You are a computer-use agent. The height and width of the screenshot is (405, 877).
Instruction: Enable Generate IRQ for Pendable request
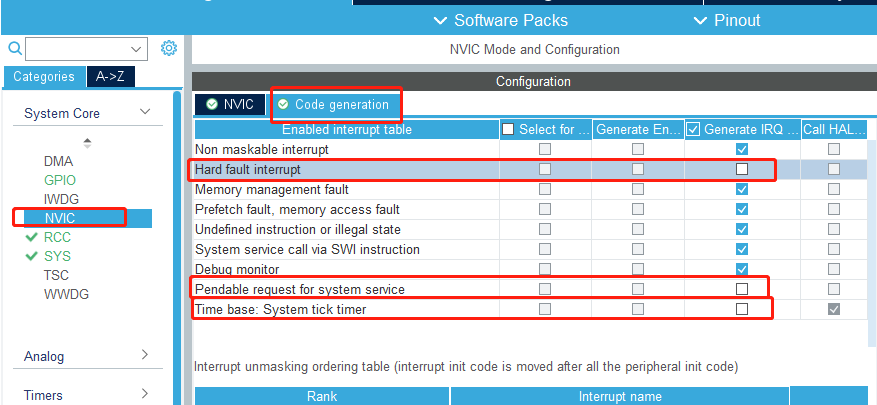[x=741, y=289]
